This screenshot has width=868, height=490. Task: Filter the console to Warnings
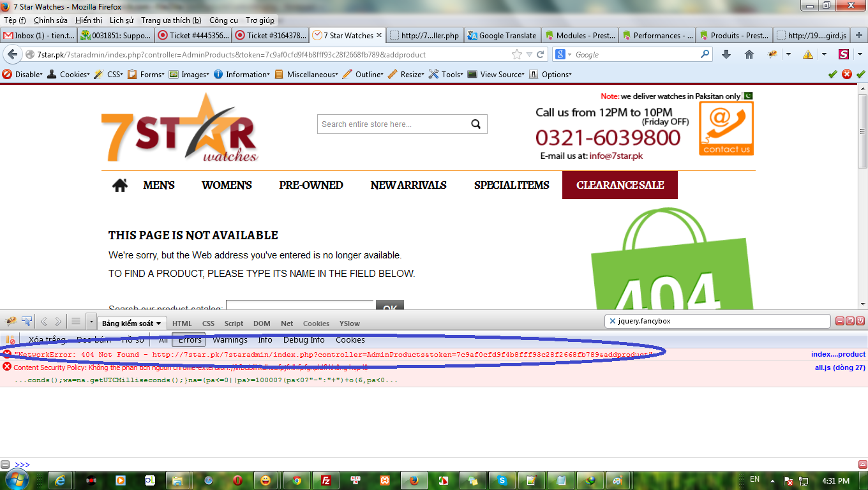(x=230, y=340)
